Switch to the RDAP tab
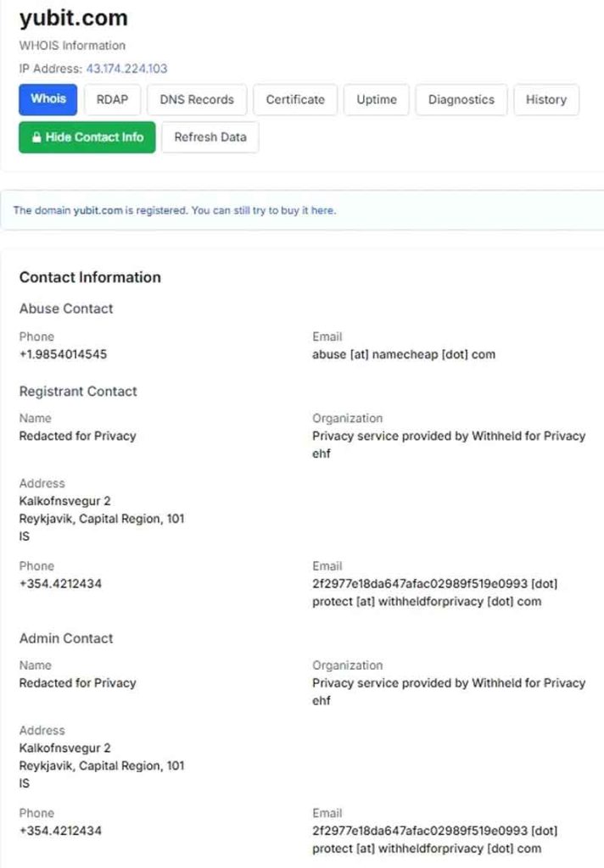 [x=112, y=100]
